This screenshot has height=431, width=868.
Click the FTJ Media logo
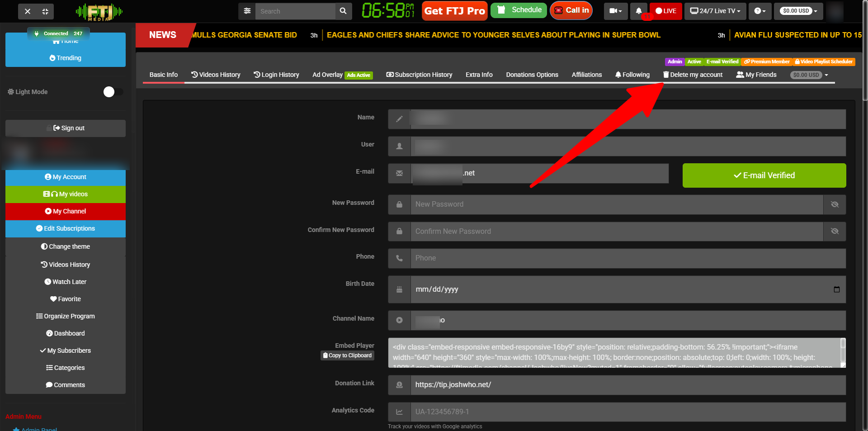pyautogui.click(x=99, y=12)
